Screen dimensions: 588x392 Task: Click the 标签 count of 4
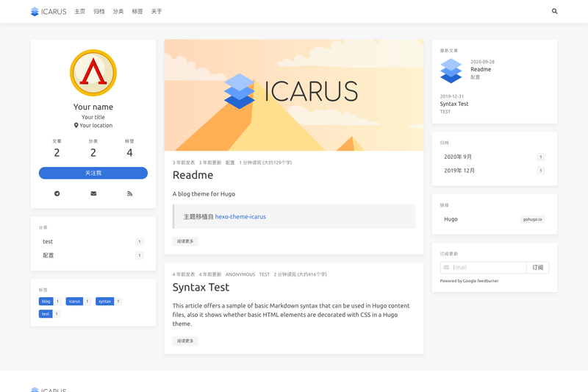[x=129, y=153]
